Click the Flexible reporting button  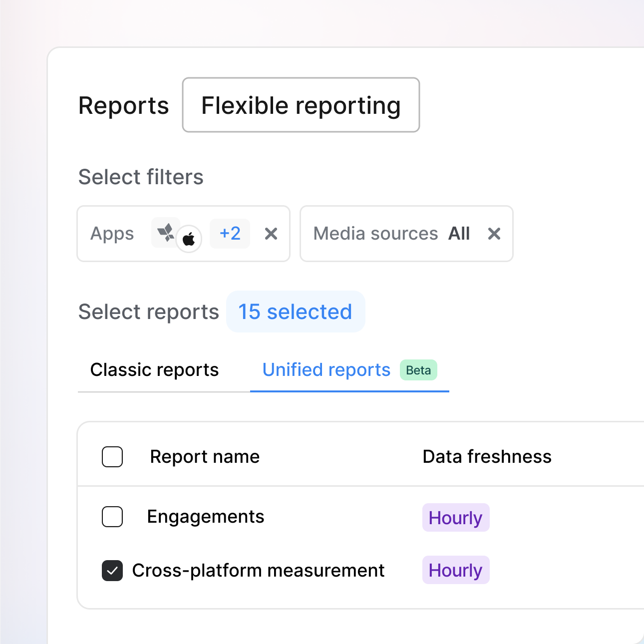click(x=300, y=105)
